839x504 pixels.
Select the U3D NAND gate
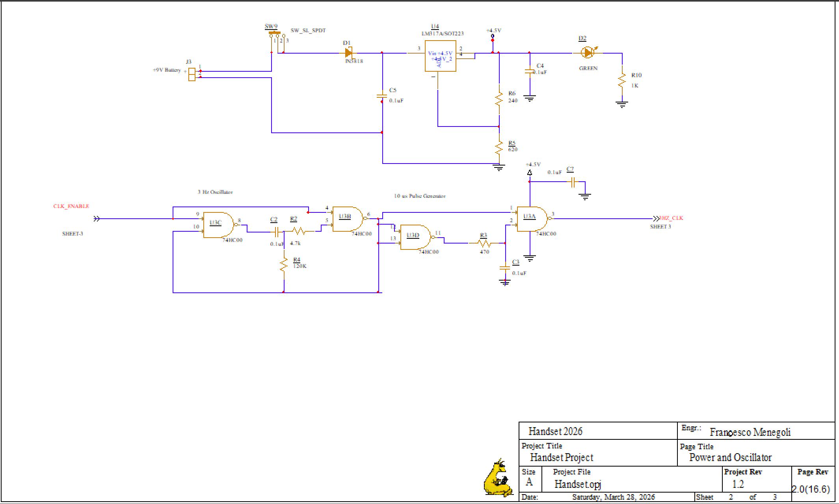[415, 237]
